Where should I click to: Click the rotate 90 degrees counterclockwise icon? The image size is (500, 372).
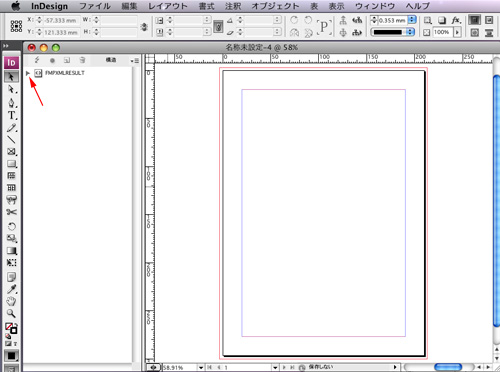(x=308, y=20)
